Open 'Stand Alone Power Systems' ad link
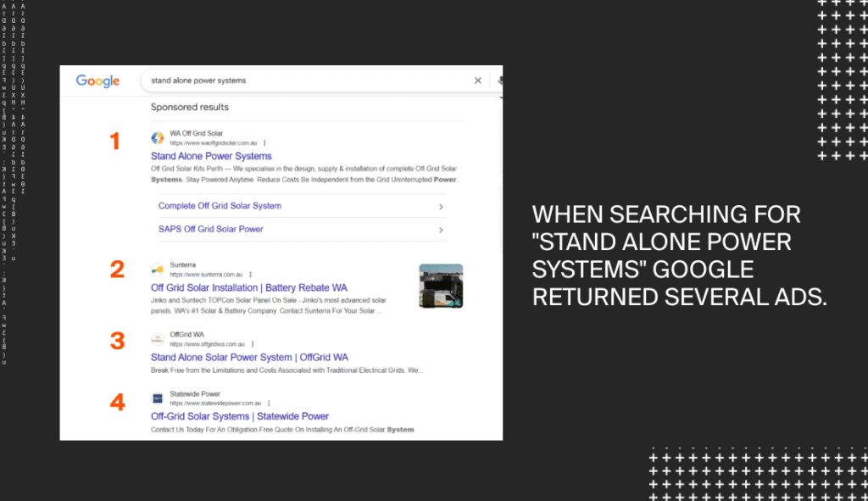Viewport: 868px width, 501px height. point(211,156)
